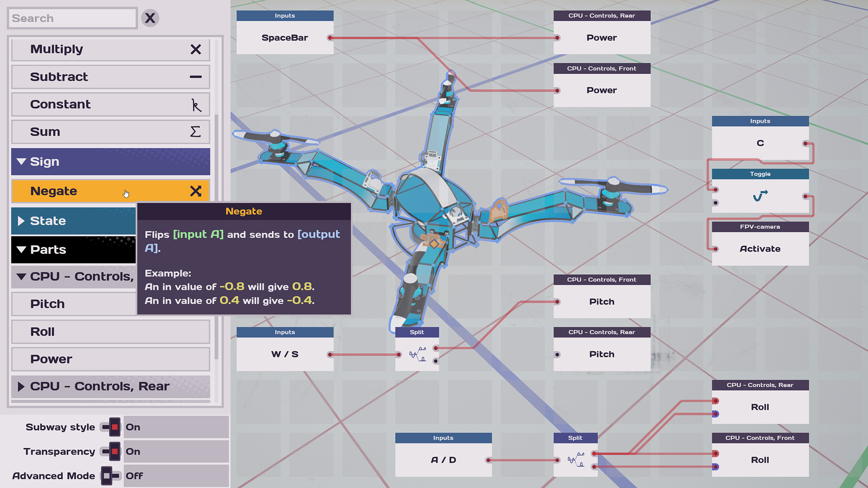Click the X icon on the highlighted Negate entry
868x488 pixels.
pos(196,191)
